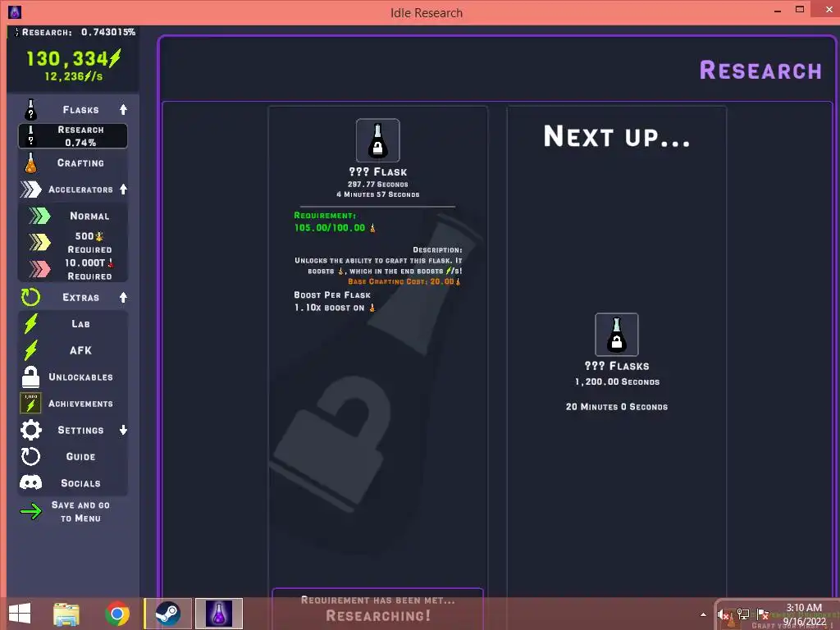Open File Explorer from the taskbar
The height and width of the screenshot is (630, 840).
pyautogui.click(x=66, y=614)
